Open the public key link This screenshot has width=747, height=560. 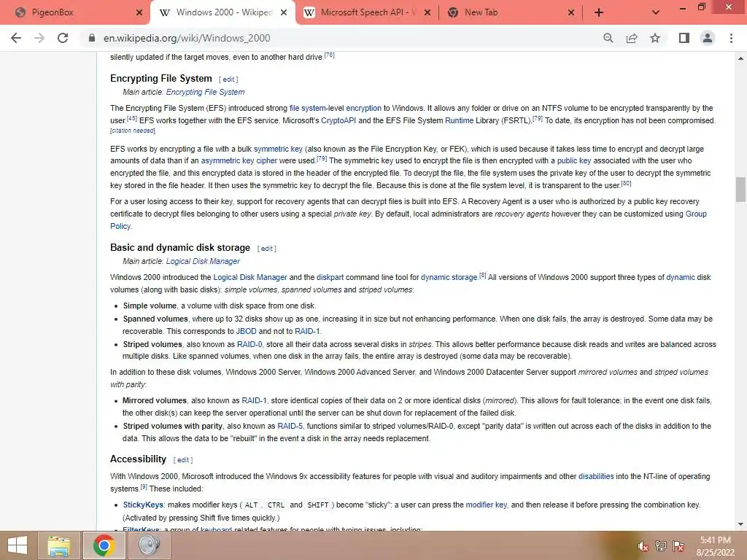point(574,161)
